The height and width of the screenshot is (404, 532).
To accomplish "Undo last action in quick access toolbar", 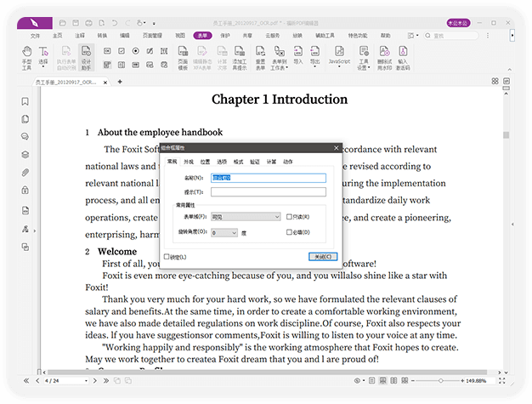I will pyautogui.click(x=115, y=23).
